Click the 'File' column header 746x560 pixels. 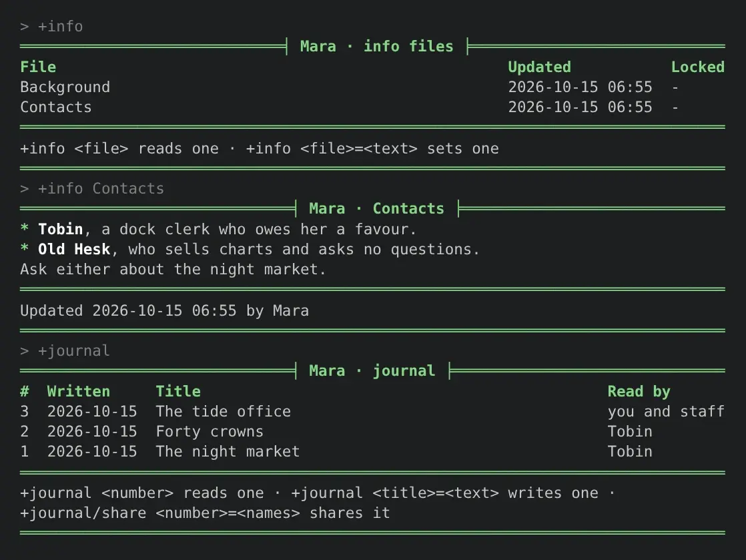[x=38, y=67]
